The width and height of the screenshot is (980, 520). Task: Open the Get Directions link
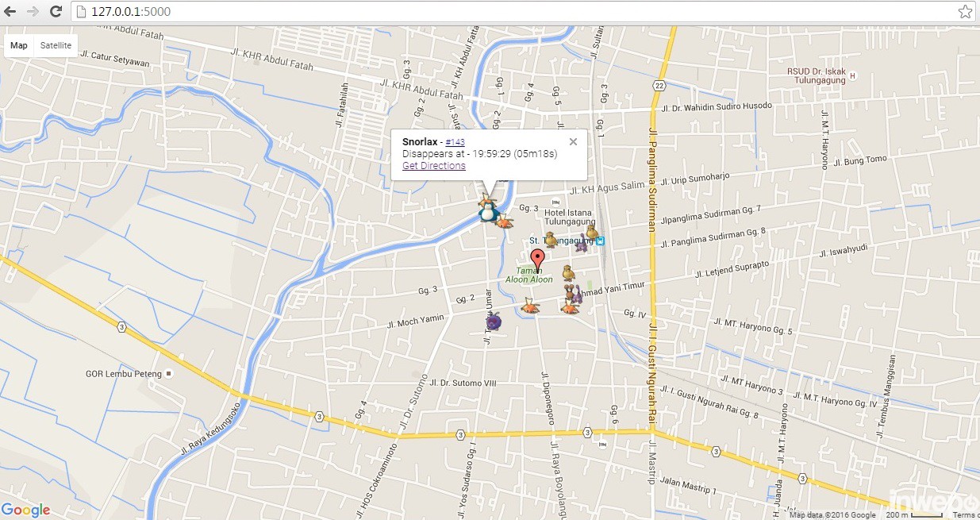tap(433, 165)
